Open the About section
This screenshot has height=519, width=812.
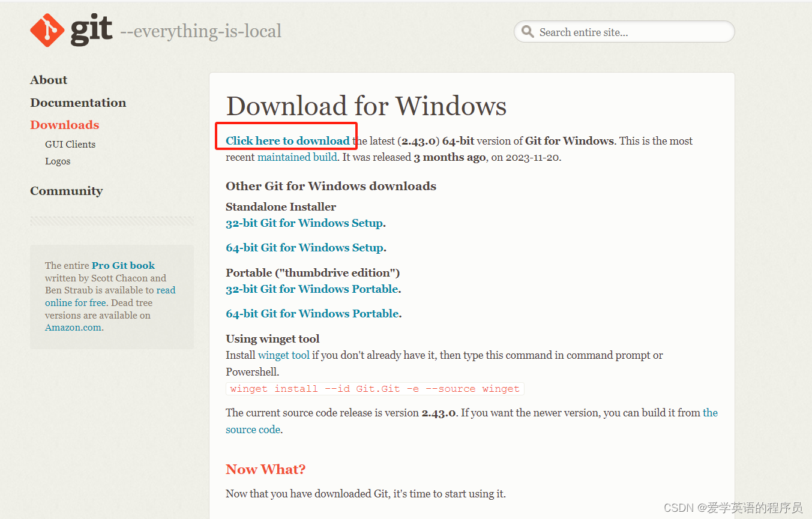point(49,80)
